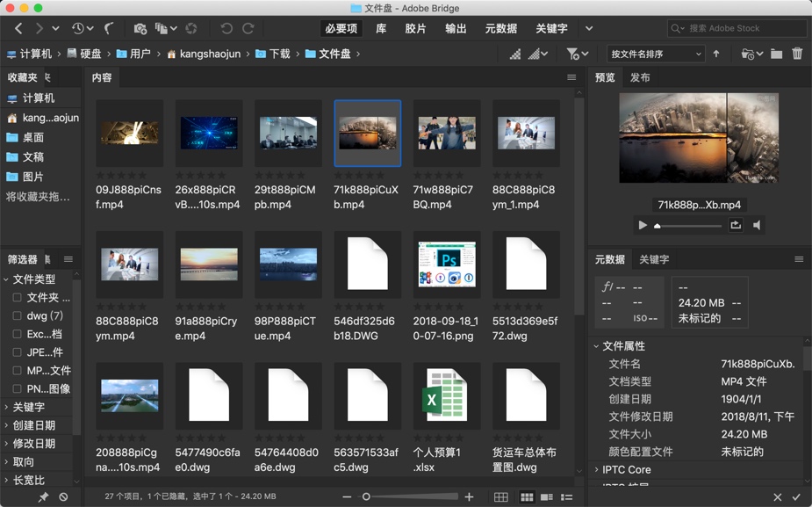The image size is (812, 507).
Task: Open the recent files clock menu
Action: coord(83,28)
